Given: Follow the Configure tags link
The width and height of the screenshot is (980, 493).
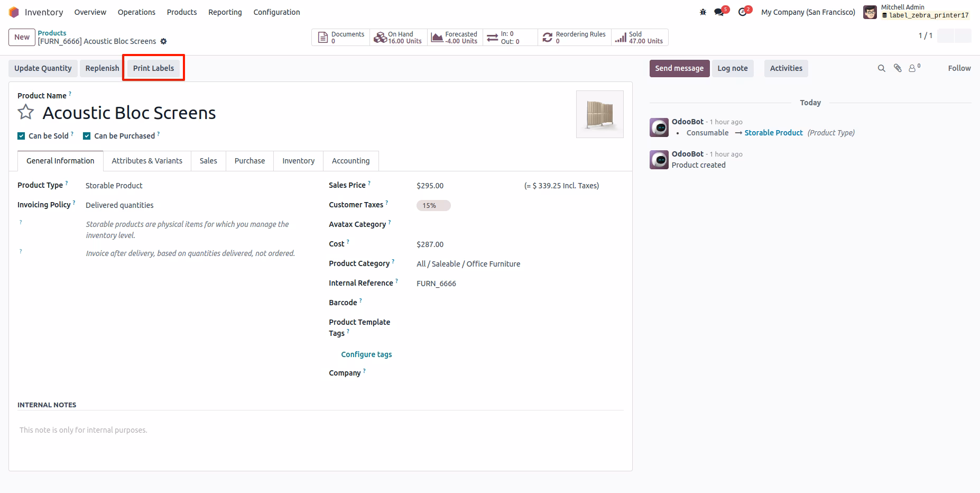Looking at the screenshot, I should (366, 354).
